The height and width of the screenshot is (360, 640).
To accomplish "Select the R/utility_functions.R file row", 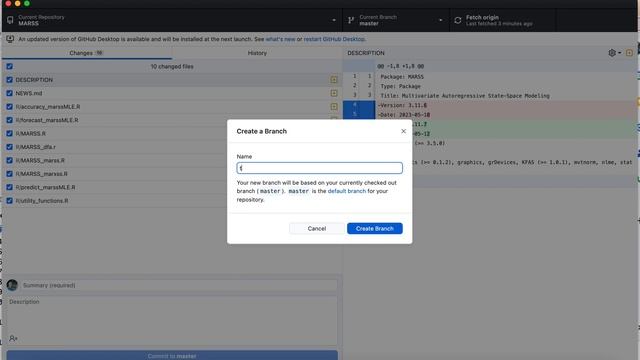I will [x=172, y=200].
